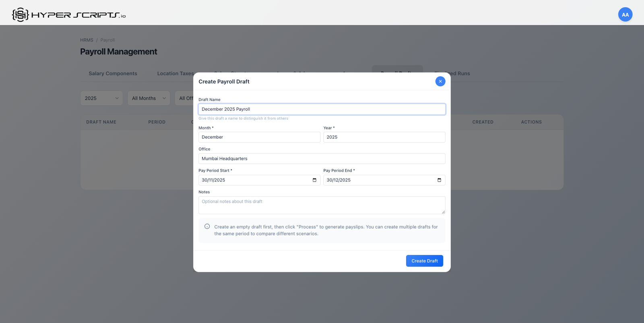644x323 pixels.
Task: Open the AA user avatar menu
Action: (625, 15)
